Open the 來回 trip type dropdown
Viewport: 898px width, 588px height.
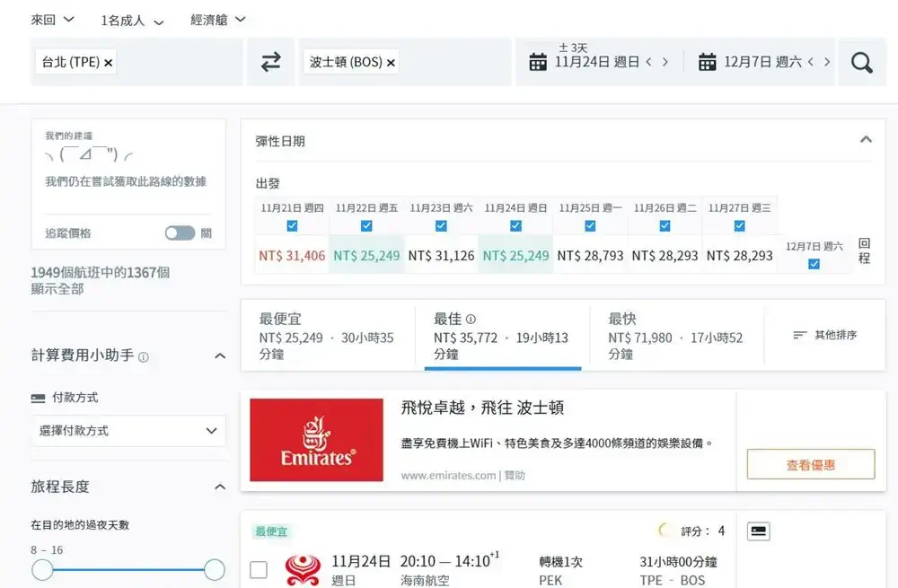pos(53,20)
